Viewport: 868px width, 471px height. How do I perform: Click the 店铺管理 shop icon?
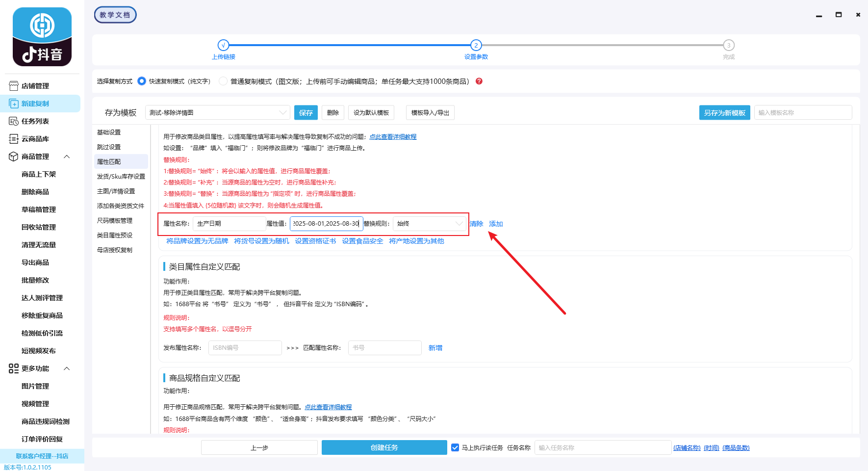(x=14, y=86)
